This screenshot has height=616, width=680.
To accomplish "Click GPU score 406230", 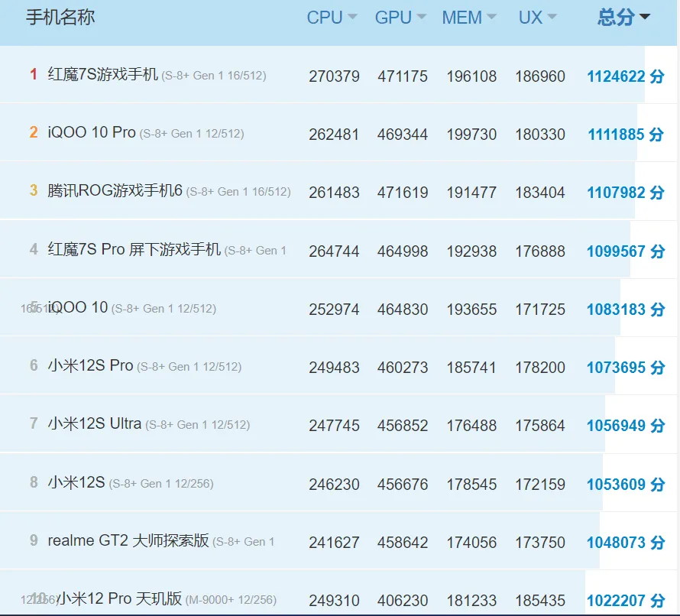I will pos(403,601).
